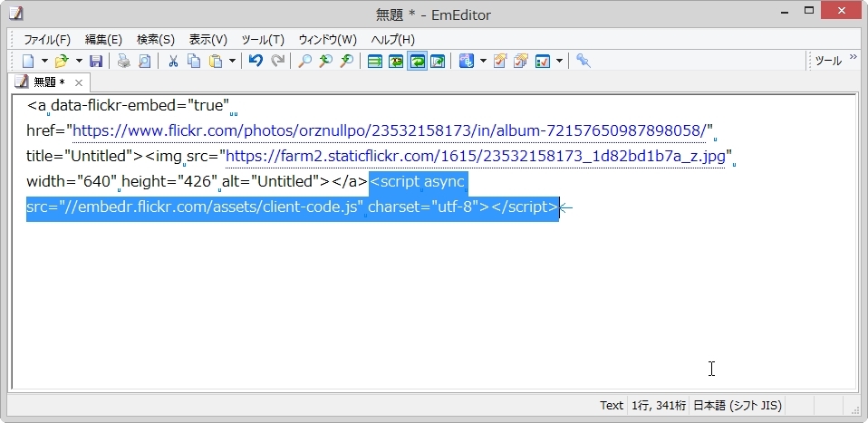Open the ファイル(F) menu

[x=47, y=40]
